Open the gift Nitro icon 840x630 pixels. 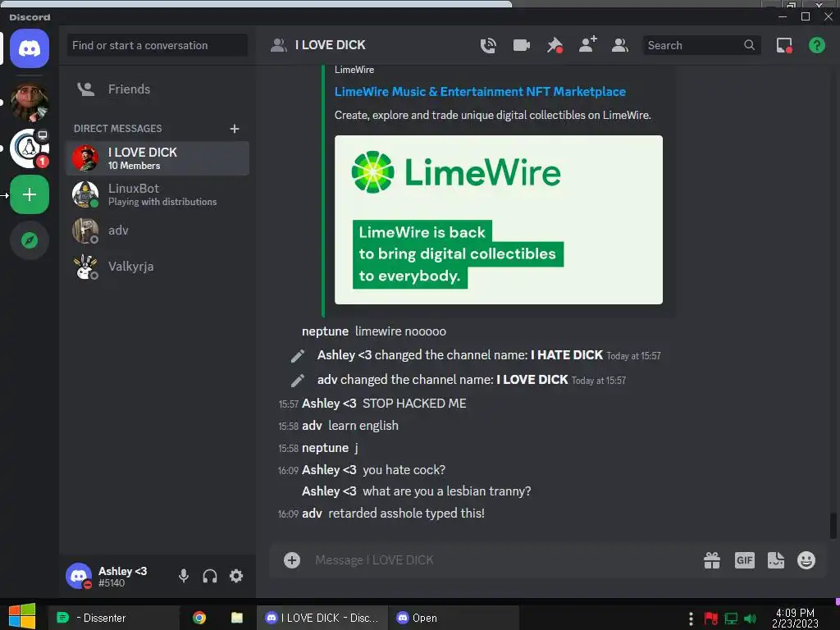[712, 560]
